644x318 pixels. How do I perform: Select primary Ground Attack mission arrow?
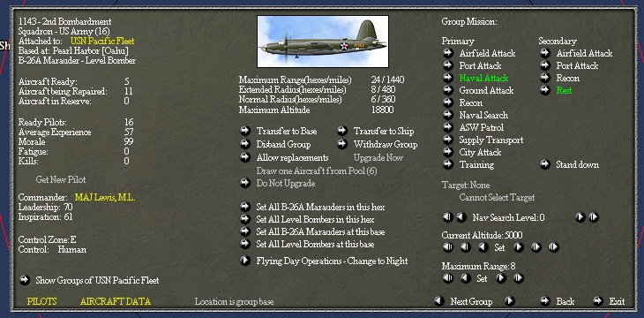447,90
